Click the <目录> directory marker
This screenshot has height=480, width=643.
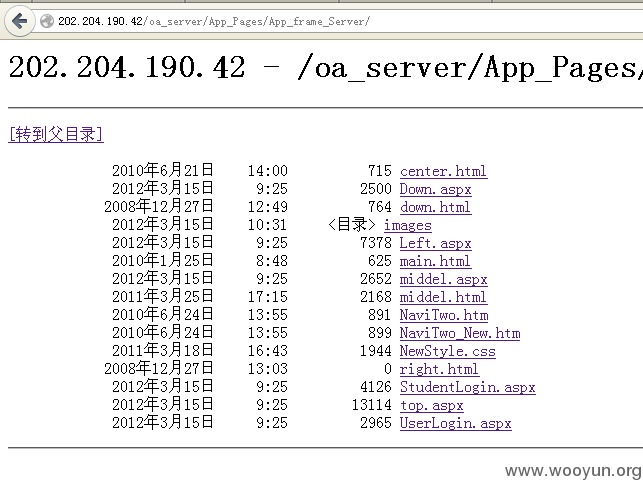click(x=352, y=225)
